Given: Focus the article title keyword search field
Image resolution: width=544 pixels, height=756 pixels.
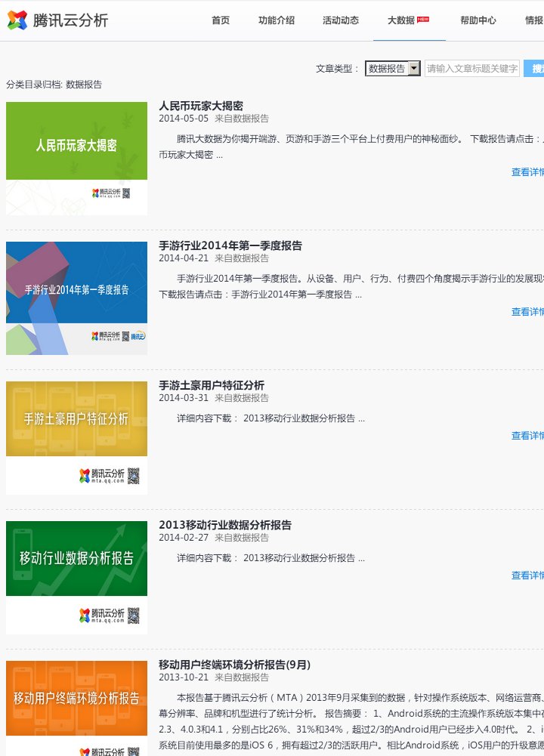Looking at the screenshot, I should click(x=471, y=69).
